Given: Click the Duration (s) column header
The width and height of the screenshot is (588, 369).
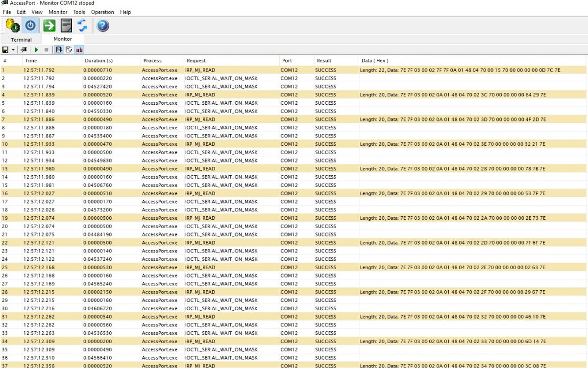Looking at the screenshot, I should pyautogui.click(x=111, y=61).
